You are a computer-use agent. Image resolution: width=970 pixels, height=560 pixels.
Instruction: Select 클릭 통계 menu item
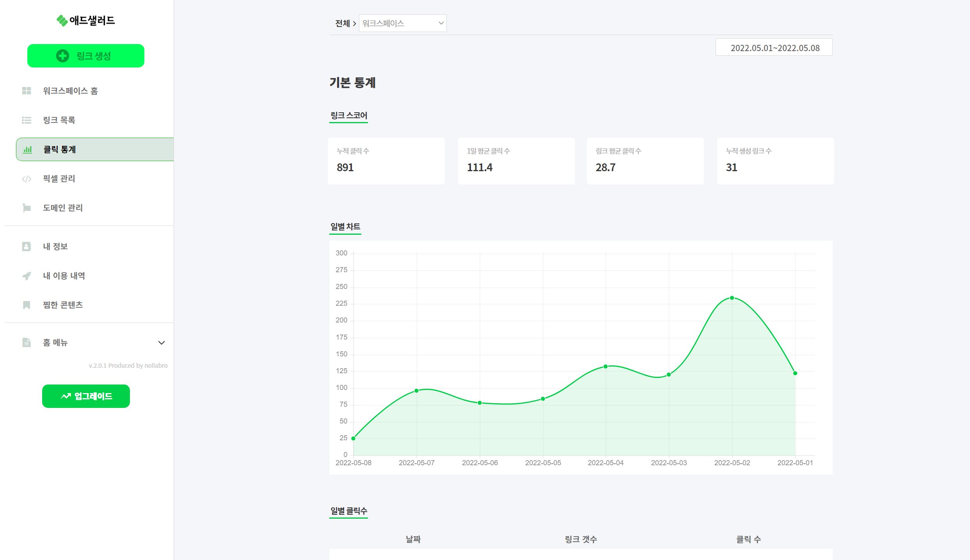[95, 149]
